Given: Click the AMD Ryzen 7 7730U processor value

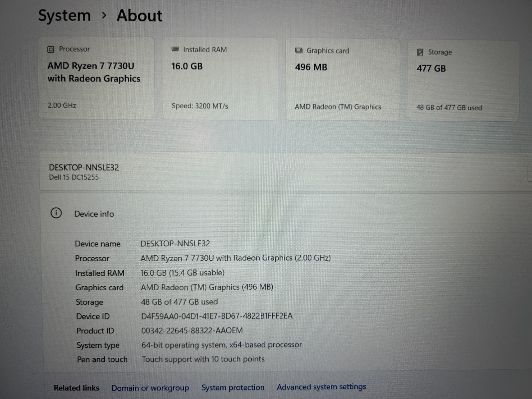Looking at the screenshot, I should pos(235,258).
